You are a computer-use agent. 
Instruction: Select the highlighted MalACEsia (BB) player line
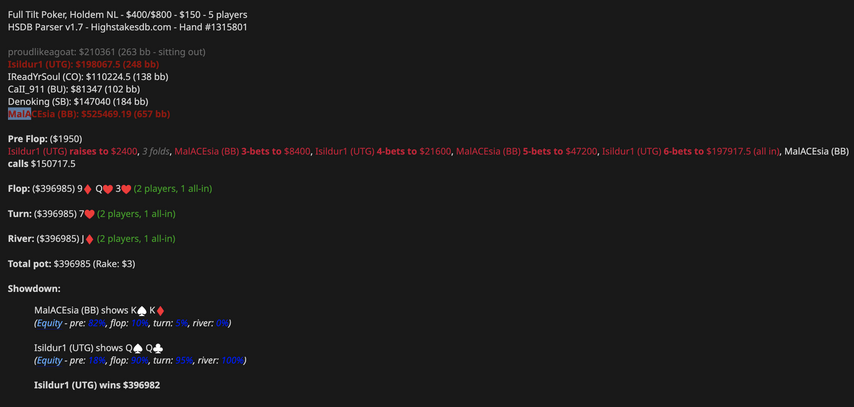(x=89, y=114)
